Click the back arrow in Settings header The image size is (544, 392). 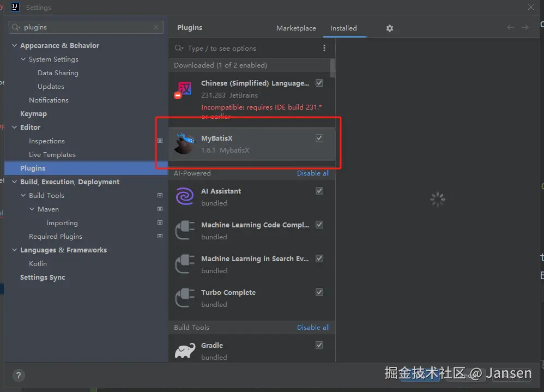(x=510, y=27)
